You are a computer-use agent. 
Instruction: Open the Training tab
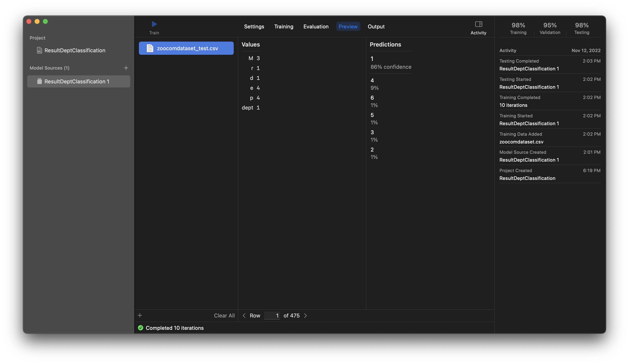(x=284, y=27)
